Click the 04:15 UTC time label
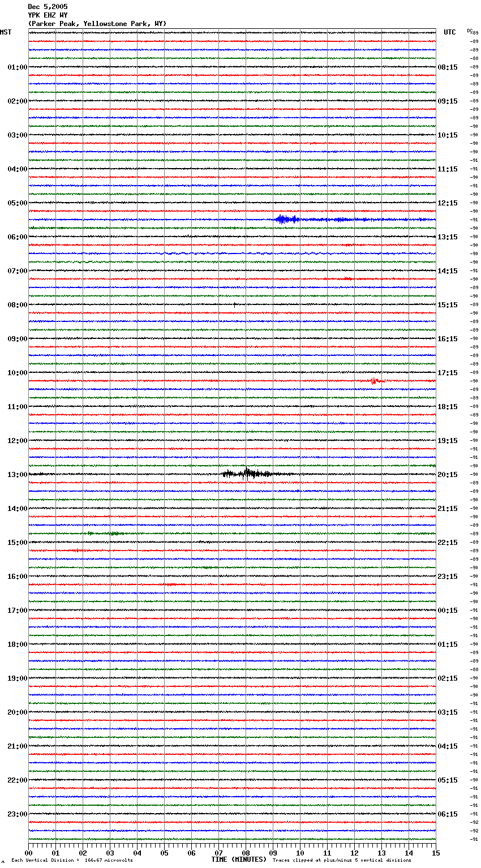 (x=448, y=746)
